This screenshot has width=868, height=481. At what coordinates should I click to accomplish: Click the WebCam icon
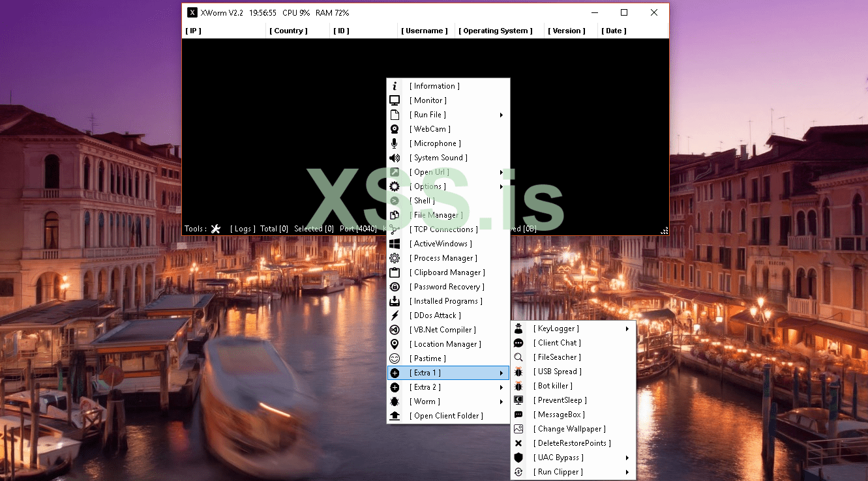395,129
